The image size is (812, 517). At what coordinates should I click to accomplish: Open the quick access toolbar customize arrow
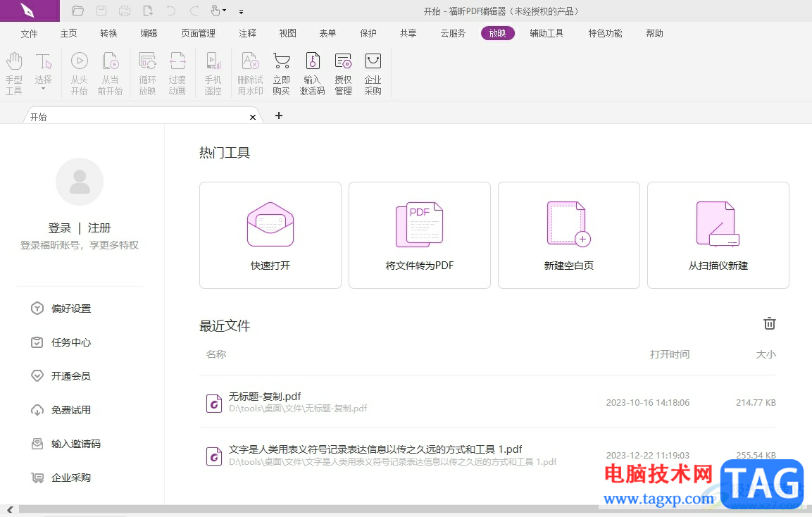click(x=242, y=12)
